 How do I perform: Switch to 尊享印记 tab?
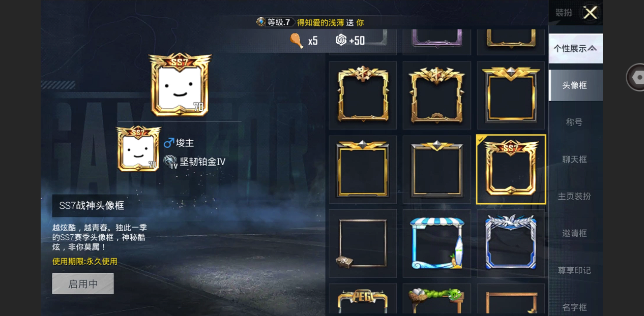(x=575, y=270)
